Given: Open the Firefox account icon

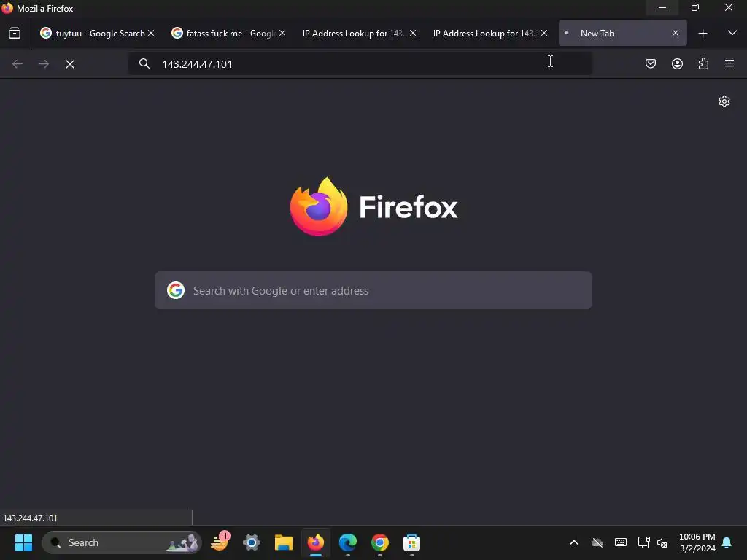Looking at the screenshot, I should [x=677, y=64].
